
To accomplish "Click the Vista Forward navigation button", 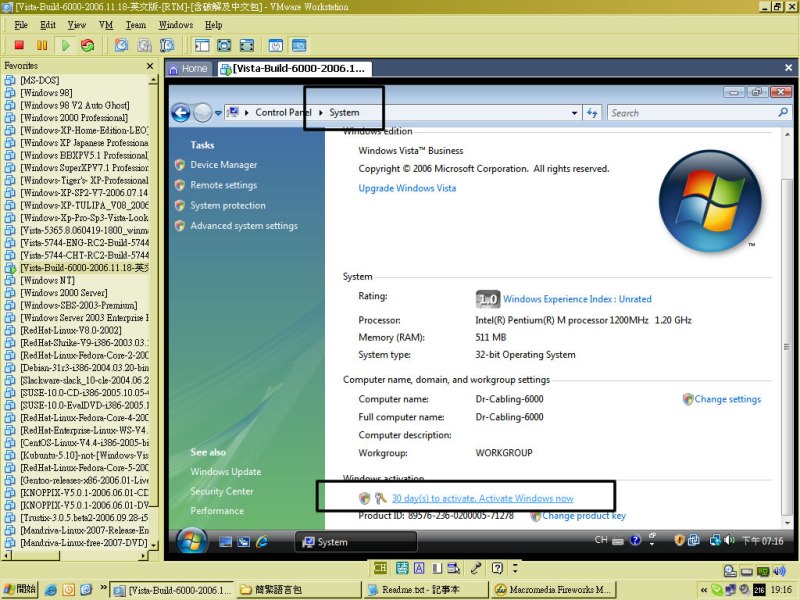I will point(203,113).
